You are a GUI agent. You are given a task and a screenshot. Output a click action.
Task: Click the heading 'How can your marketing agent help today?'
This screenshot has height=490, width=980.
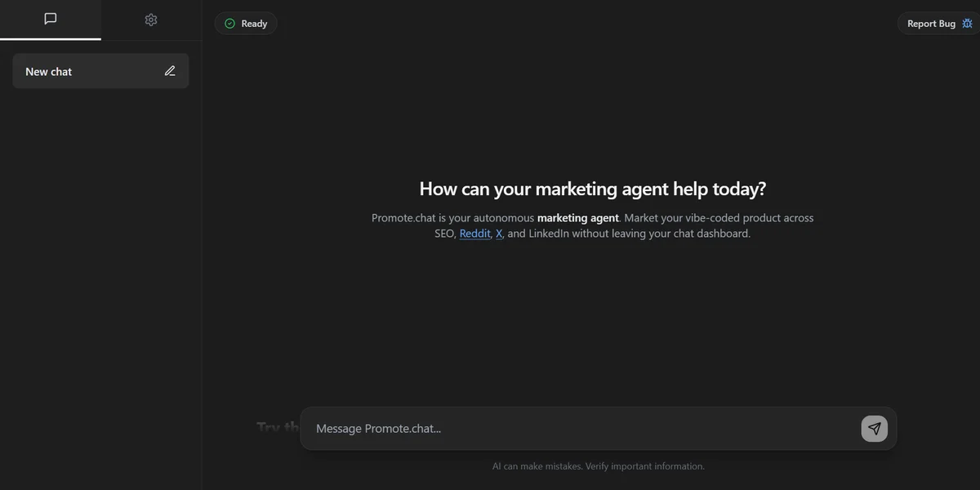593,189
